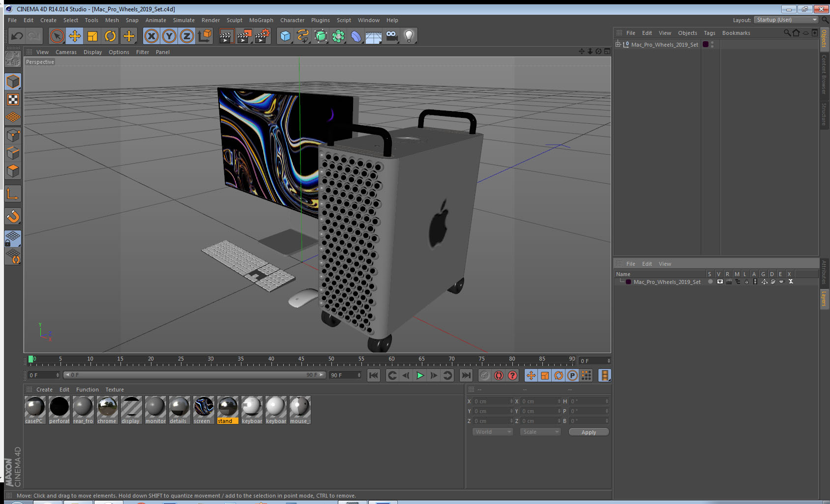This screenshot has width=830, height=504.
Task: Open material manager Texture menu
Action: [115, 390]
